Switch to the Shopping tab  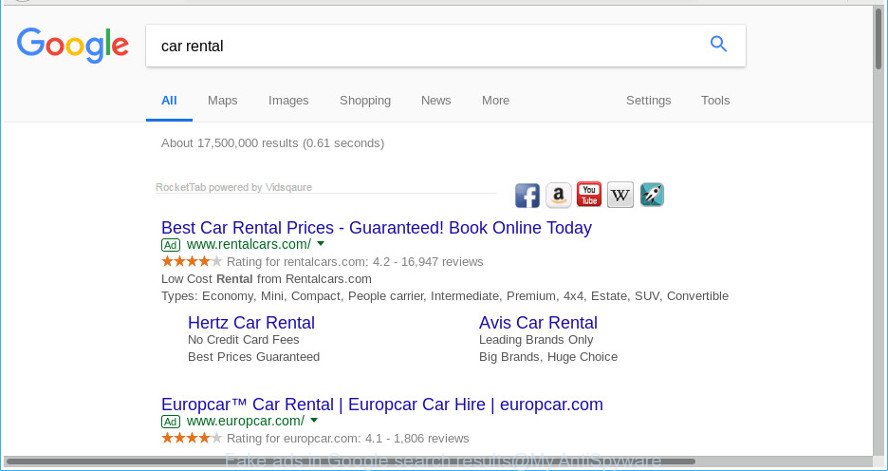click(365, 101)
